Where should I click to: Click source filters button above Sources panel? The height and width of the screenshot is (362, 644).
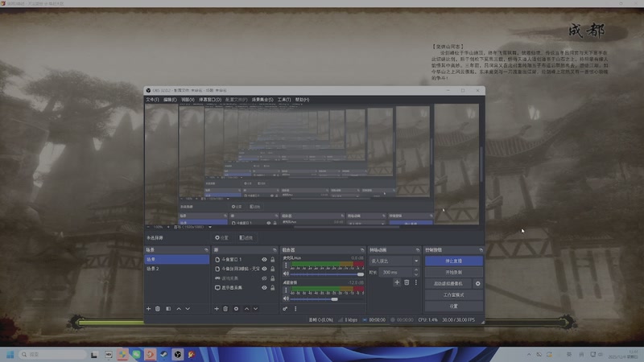click(x=246, y=237)
